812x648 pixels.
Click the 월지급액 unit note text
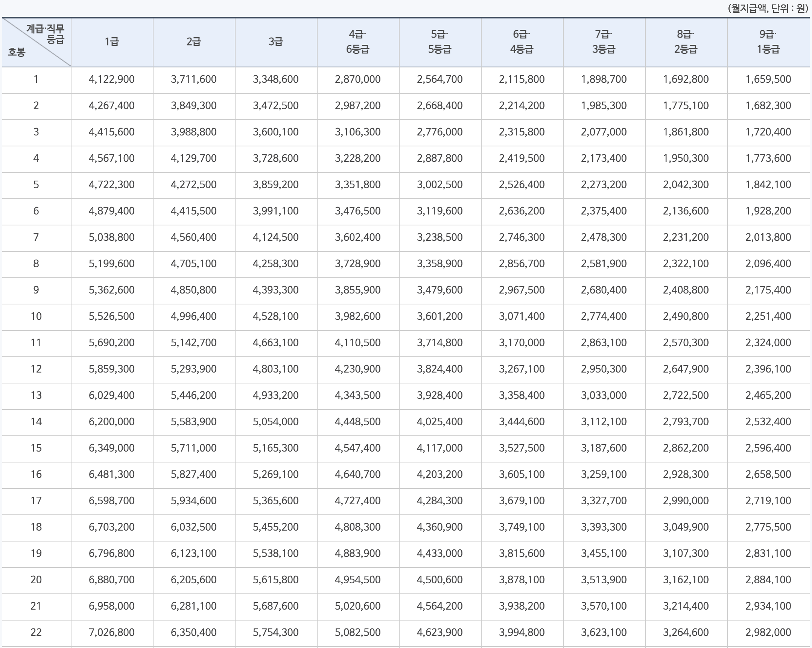tap(768, 8)
